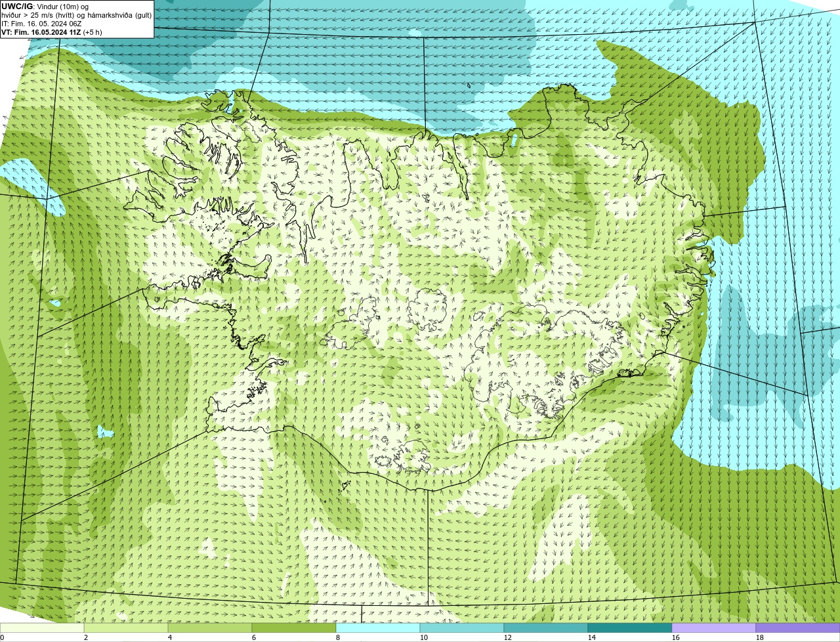Click the valid time "VT: Fim. 16.05.2024 11Z (+5 h)"
This screenshot has width=840, height=642.
(51, 32)
